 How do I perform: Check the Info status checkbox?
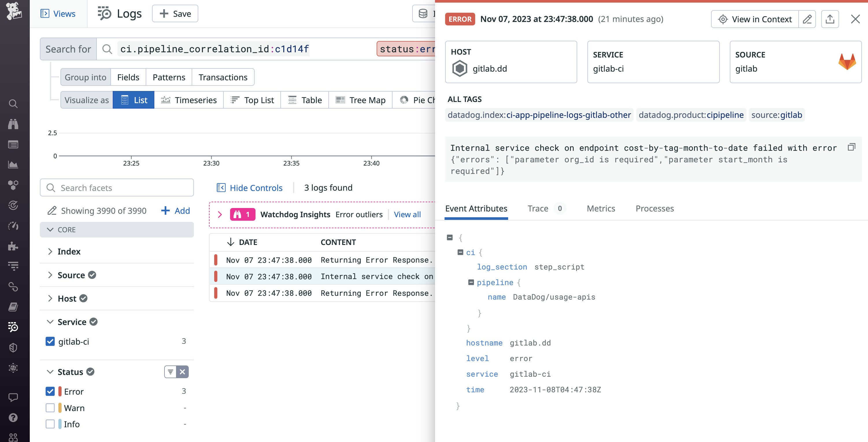tap(50, 424)
